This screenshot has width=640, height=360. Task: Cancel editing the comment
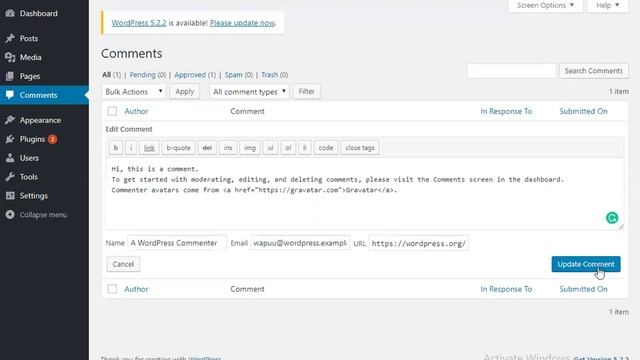point(123,264)
